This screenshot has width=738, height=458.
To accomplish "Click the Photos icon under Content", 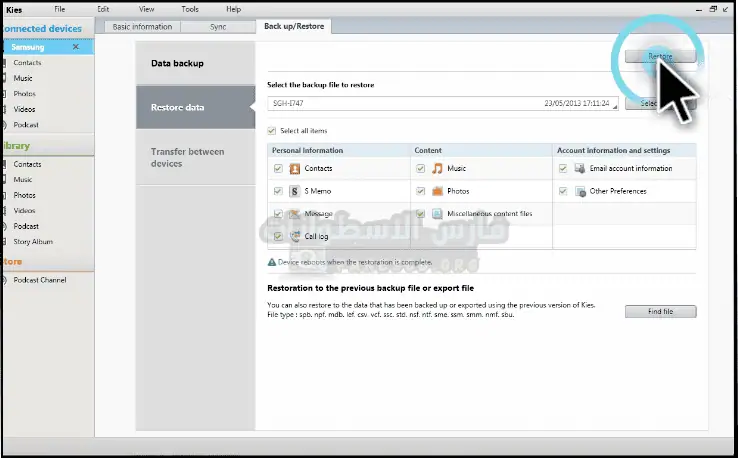I will pyautogui.click(x=437, y=191).
